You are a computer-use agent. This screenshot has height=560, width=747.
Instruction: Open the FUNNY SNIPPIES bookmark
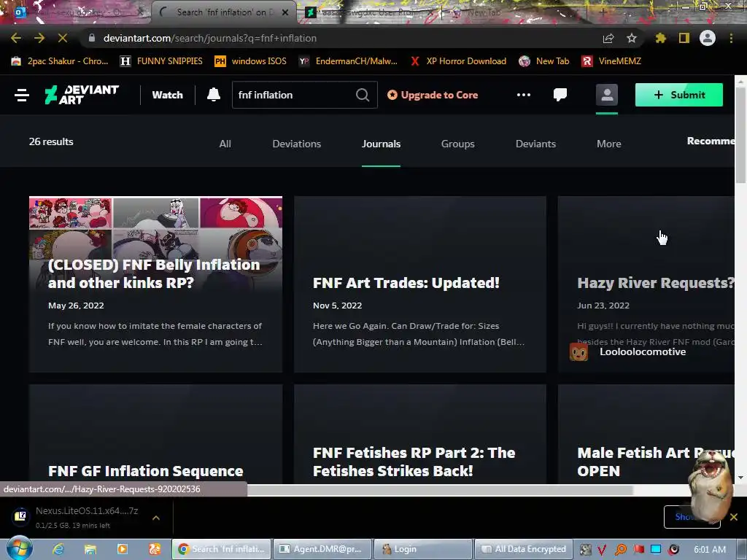click(x=161, y=61)
